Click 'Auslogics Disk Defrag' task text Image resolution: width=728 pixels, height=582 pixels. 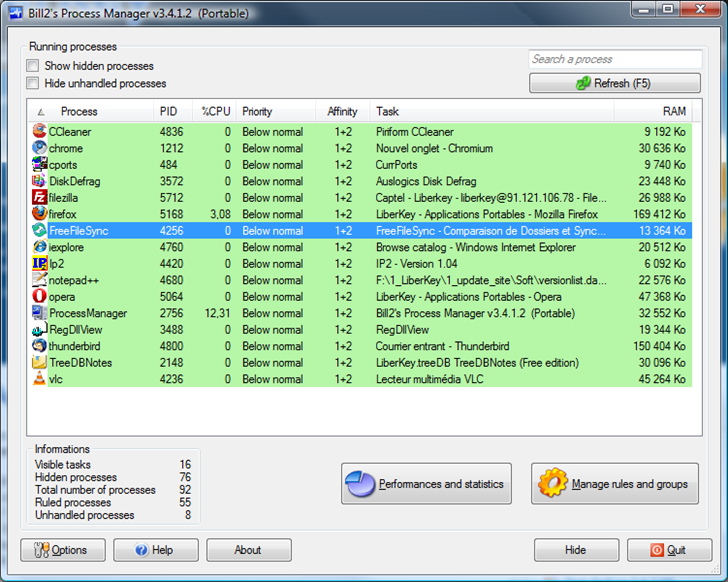(x=426, y=181)
